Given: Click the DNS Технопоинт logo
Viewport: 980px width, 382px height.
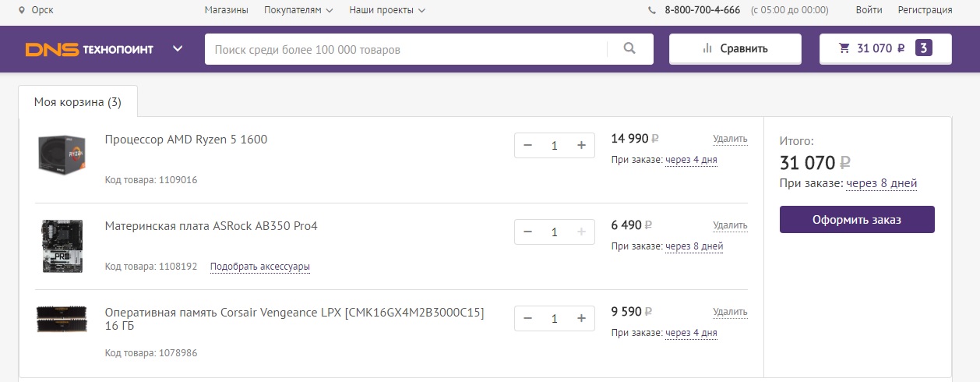Looking at the screenshot, I should [x=90, y=49].
